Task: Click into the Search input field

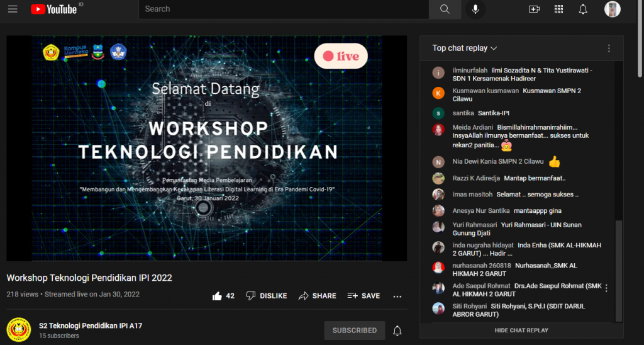Action: (x=283, y=9)
